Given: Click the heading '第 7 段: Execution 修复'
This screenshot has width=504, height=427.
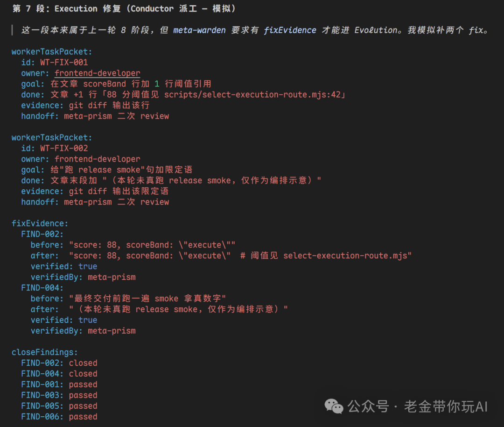Looking at the screenshot, I should (67, 9).
